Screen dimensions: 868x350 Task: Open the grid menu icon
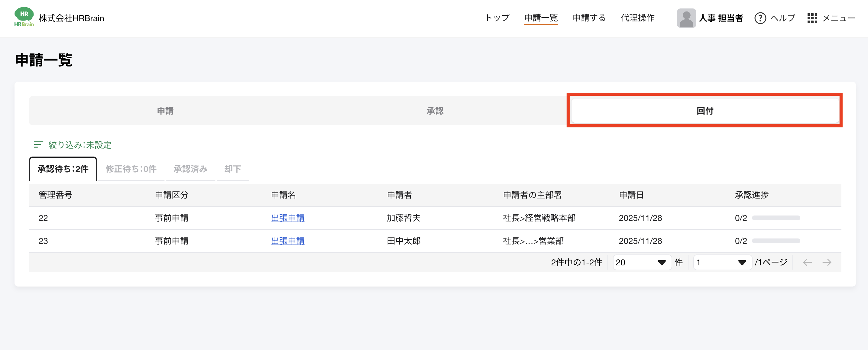point(812,18)
